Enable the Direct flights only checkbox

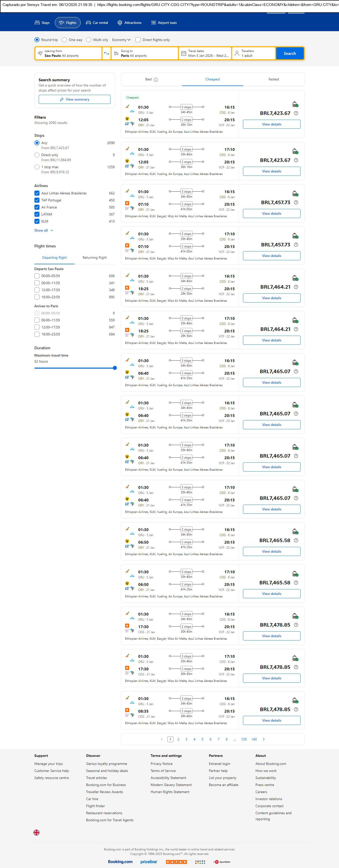pos(138,40)
